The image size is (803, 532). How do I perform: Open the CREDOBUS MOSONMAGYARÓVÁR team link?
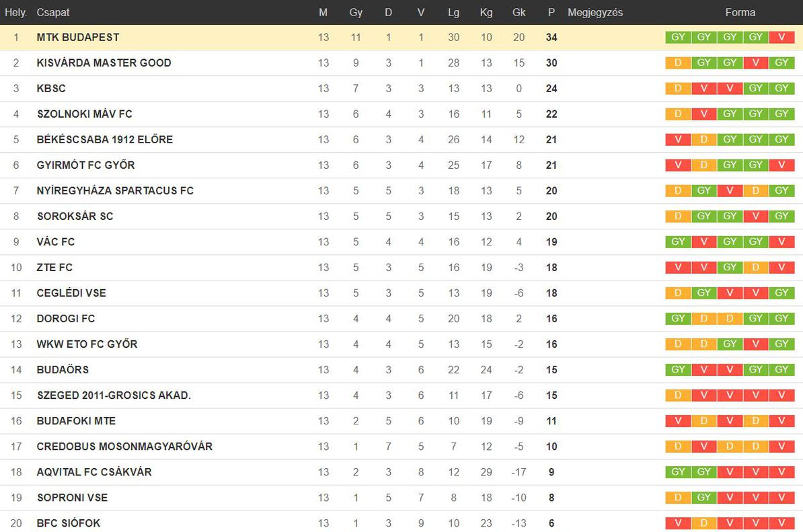coord(124,447)
